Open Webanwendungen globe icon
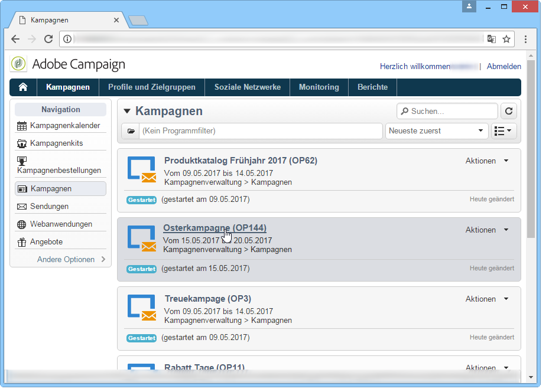Image resolution: width=549 pixels, height=392 pixels. 22,224
